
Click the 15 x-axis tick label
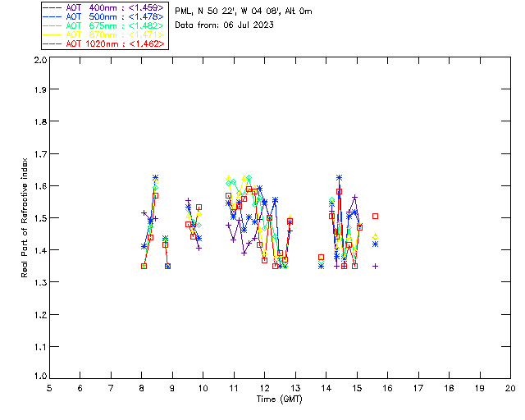click(357, 388)
